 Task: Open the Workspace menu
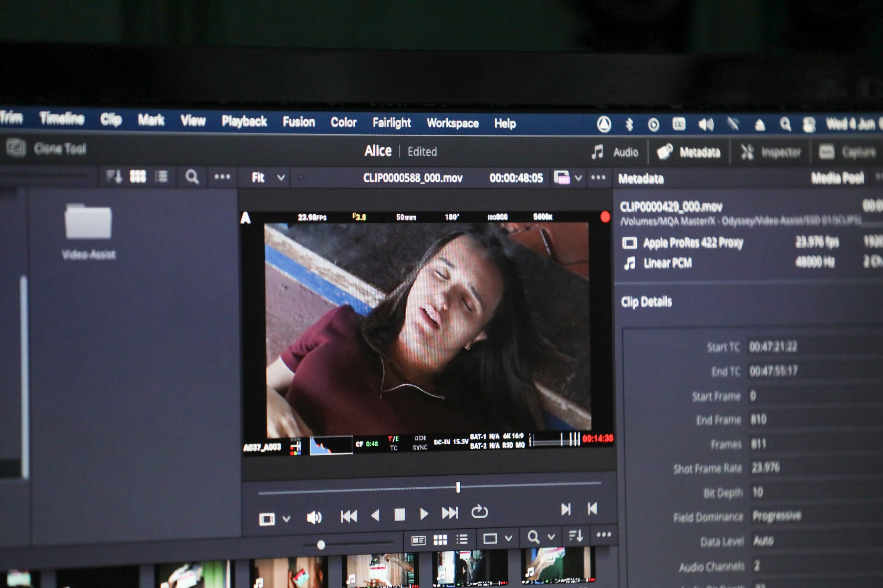453,123
